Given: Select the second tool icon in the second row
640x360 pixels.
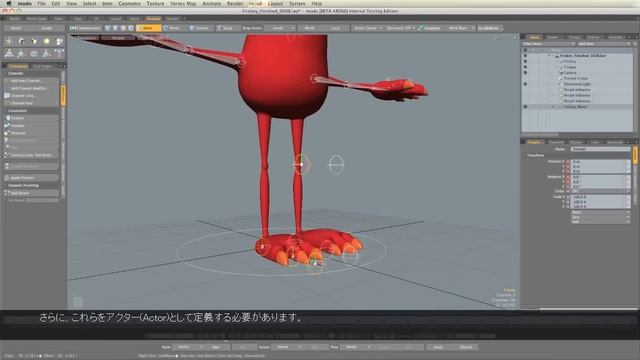Looking at the screenshot, I should [21, 53].
